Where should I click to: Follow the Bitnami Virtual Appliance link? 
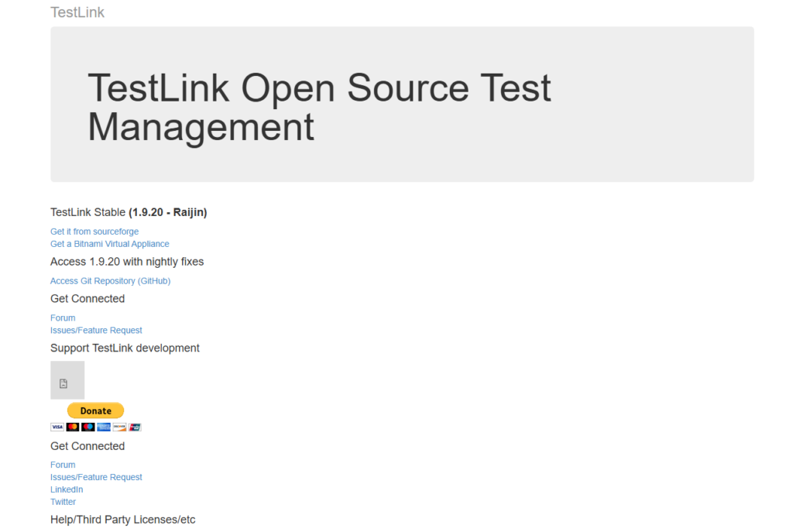tap(109, 244)
